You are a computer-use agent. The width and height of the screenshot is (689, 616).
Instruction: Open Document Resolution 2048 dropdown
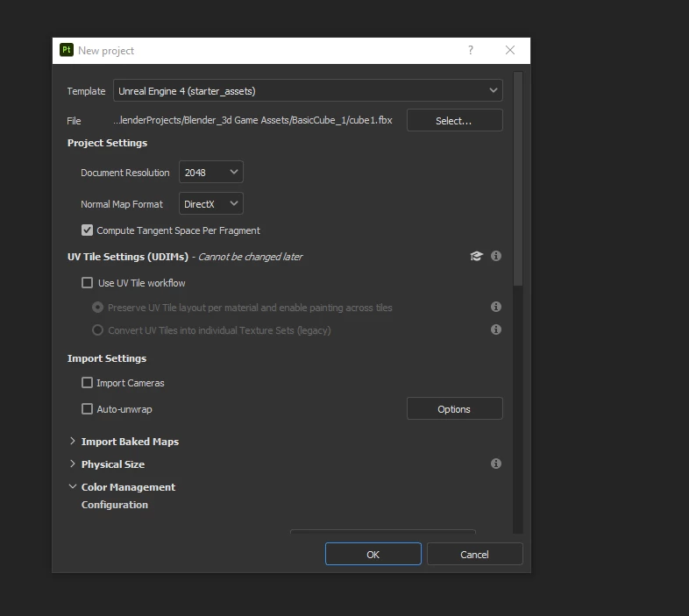pyautogui.click(x=211, y=173)
